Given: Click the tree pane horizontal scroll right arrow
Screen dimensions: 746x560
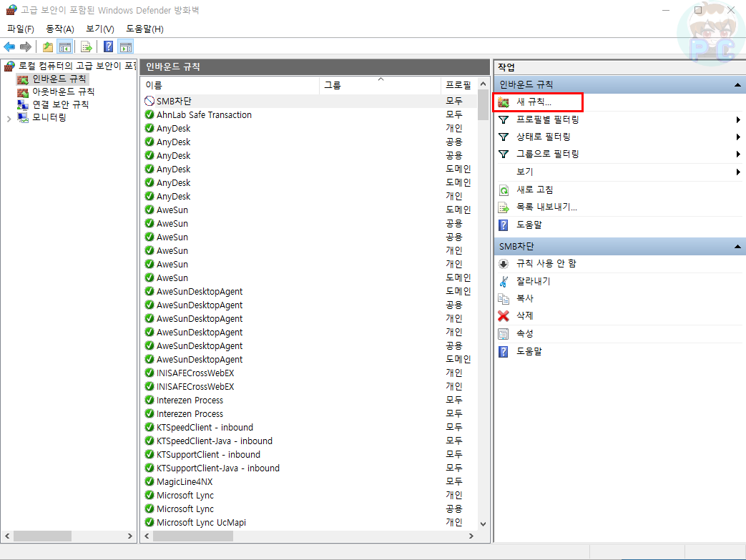Looking at the screenshot, I should pos(130,536).
